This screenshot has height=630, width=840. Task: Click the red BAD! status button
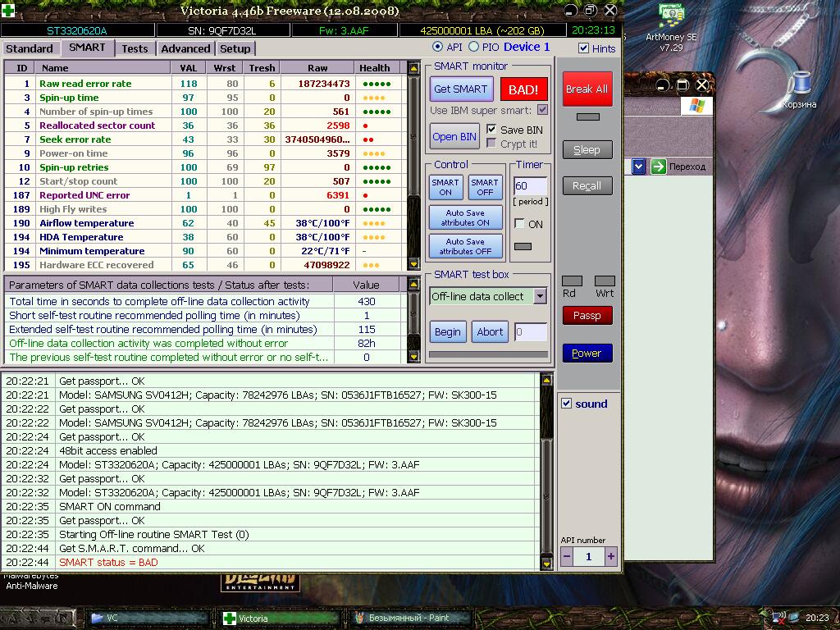pyautogui.click(x=523, y=89)
